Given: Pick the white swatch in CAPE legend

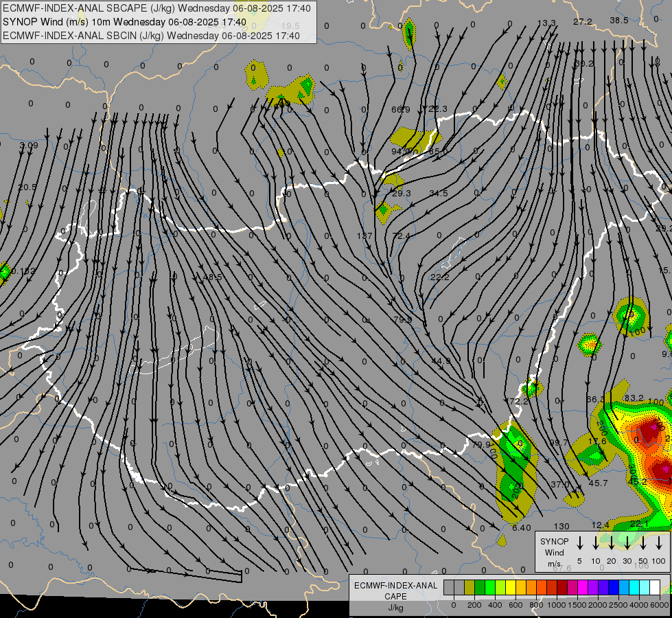Looking at the screenshot, I should [x=654, y=588].
